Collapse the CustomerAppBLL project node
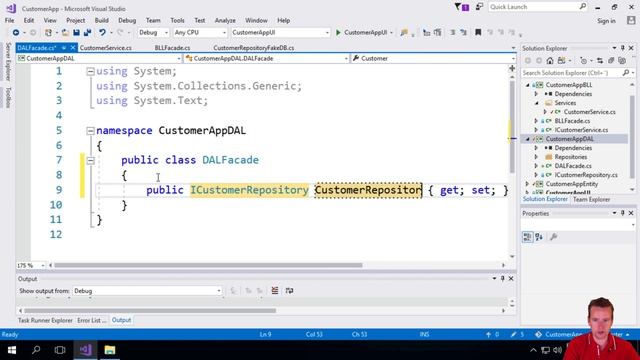 point(527,85)
